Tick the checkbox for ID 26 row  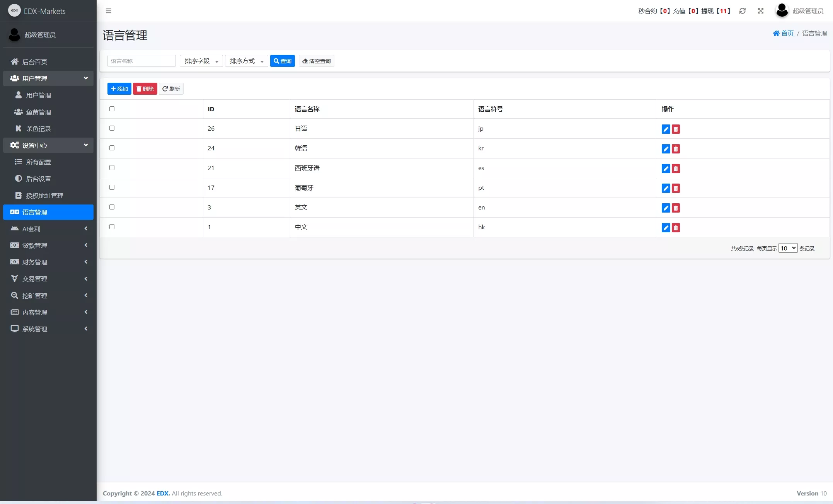point(112,128)
